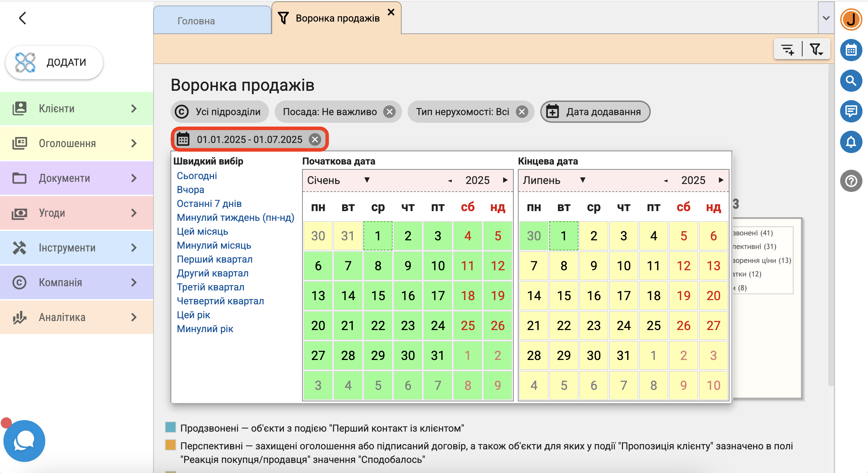Image resolution: width=868 pixels, height=473 pixels.
Task: Click the notifications bell icon
Action: pyautogui.click(x=851, y=142)
